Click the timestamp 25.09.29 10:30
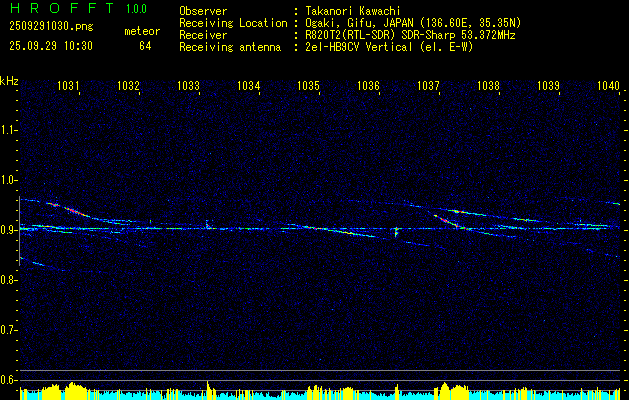The image size is (629, 400). pos(51,46)
